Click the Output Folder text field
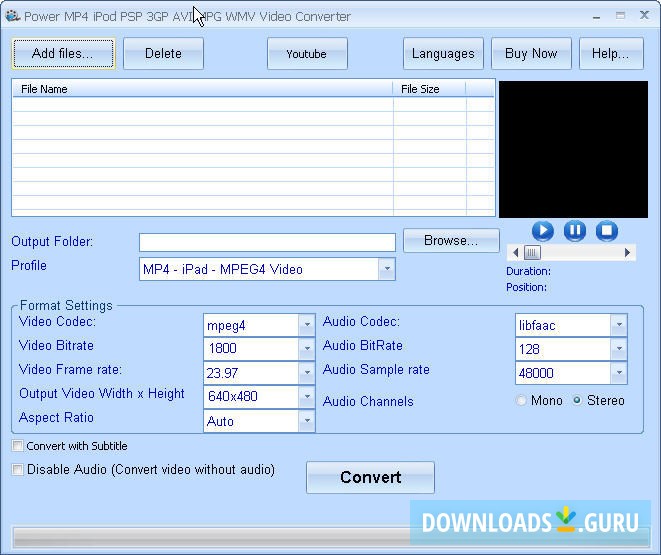 click(267, 242)
